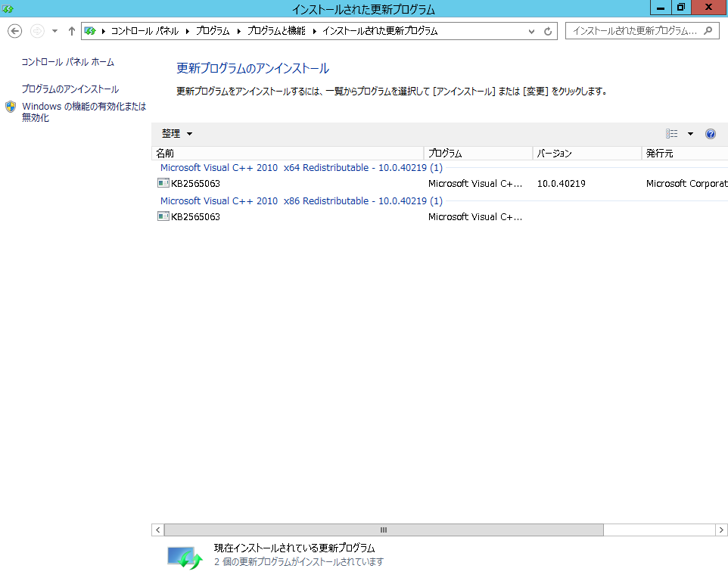Click the forward navigation arrow
Screen dimensions: 728x581
click(37, 31)
